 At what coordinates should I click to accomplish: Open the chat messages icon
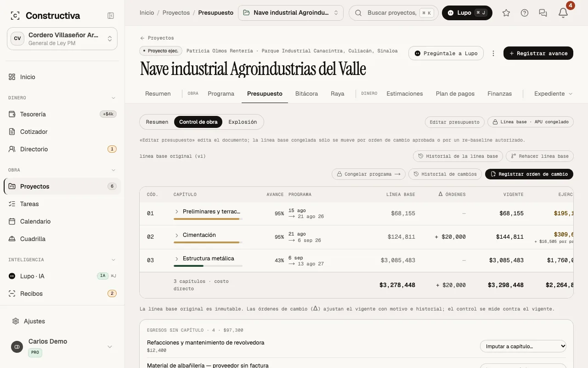point(543,13)
